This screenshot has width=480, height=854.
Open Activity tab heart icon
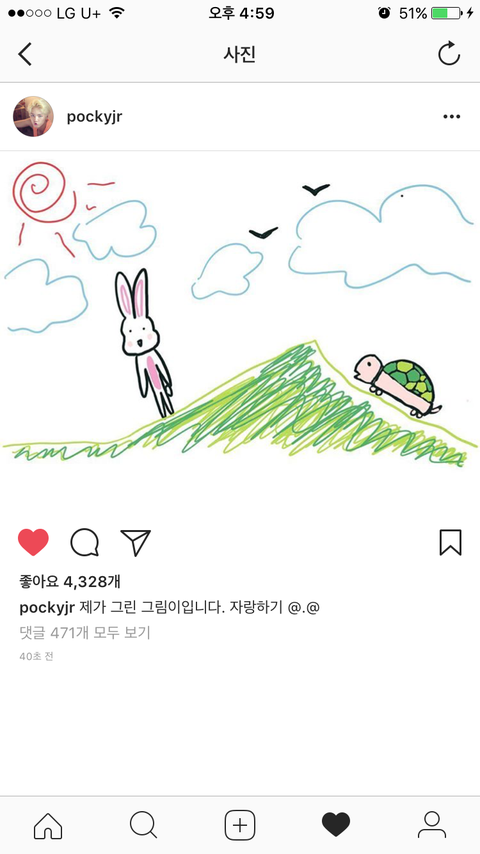336,825
